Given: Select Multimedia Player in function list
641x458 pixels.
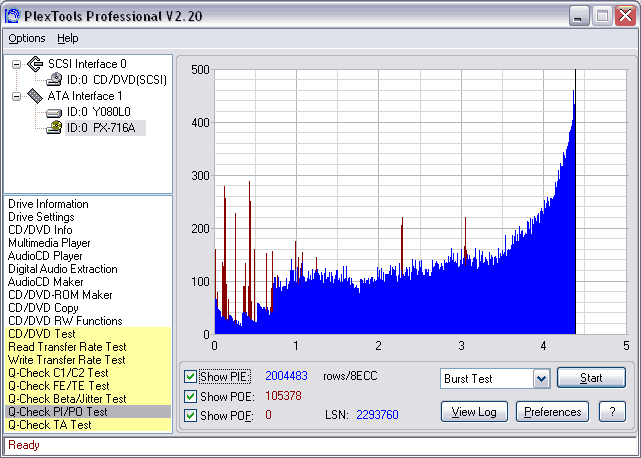Looking at the screenshot, I should pyautogui.click(x=49, y=243).
